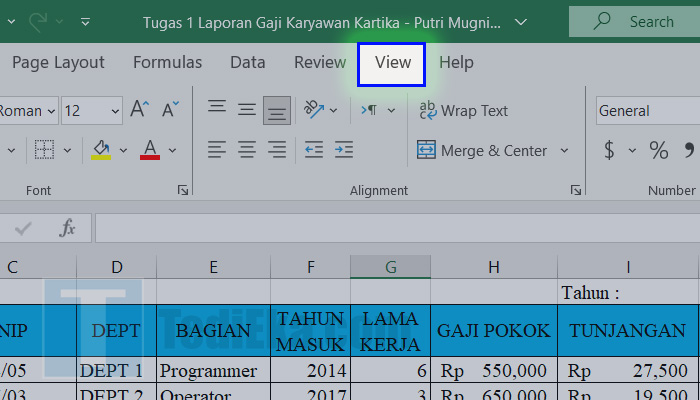Align text right in cell
Image resolution: width=700 pixels, height=400 pixels.
[x=277, y=150]
